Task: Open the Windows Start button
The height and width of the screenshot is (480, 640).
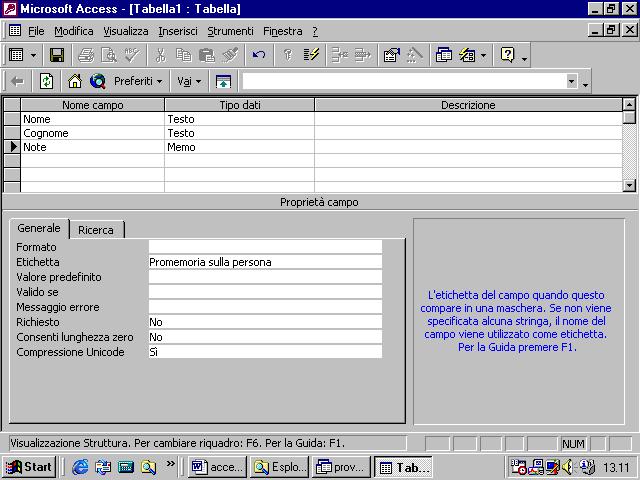Action: point(29,467)
